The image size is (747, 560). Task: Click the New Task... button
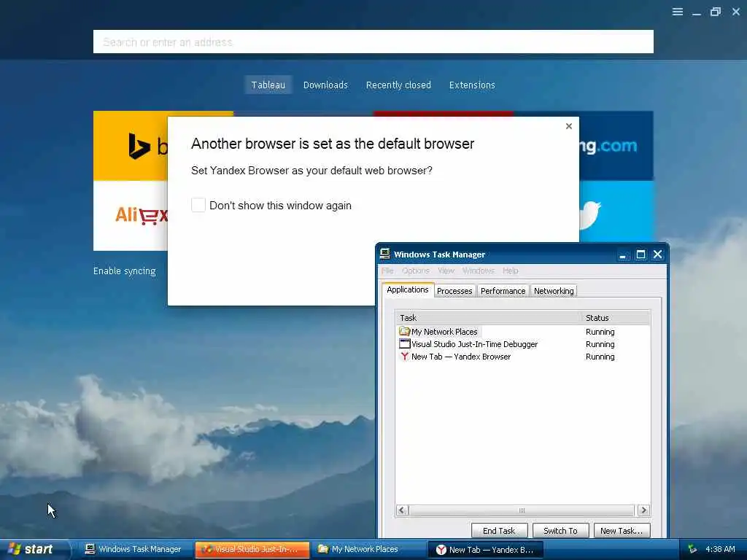[622, 531]
